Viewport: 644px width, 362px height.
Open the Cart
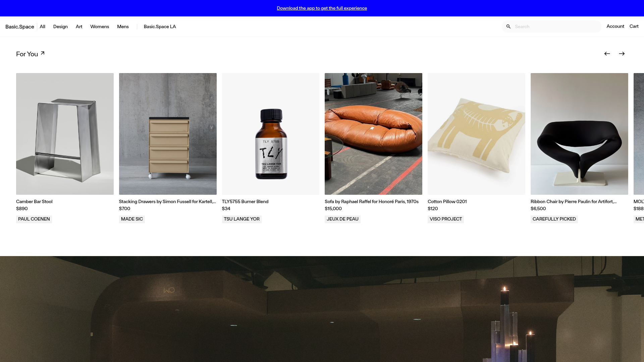coord(634,26)
